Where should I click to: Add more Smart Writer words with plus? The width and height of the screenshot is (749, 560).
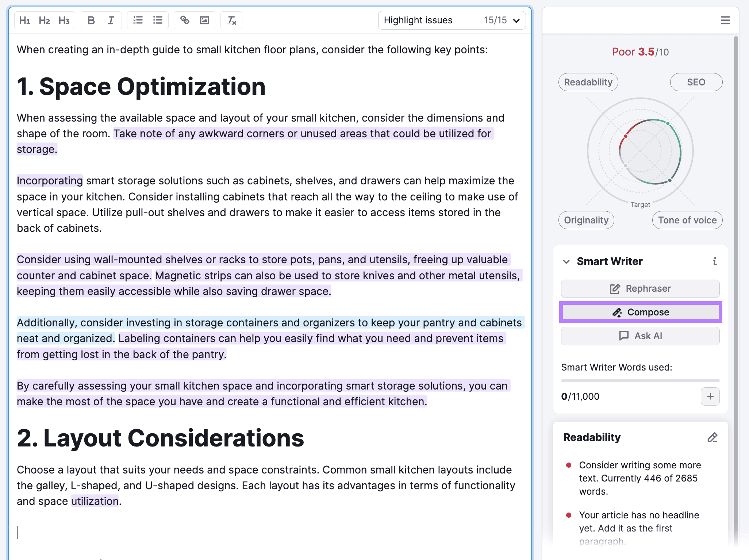[x=710, y=396]
